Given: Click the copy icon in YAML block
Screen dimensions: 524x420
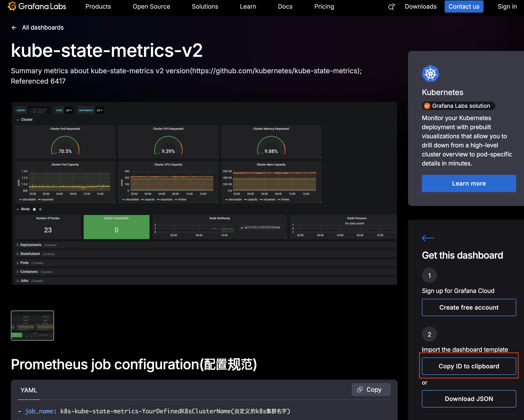Looking at the screenshot, I should tap(360, 389).
